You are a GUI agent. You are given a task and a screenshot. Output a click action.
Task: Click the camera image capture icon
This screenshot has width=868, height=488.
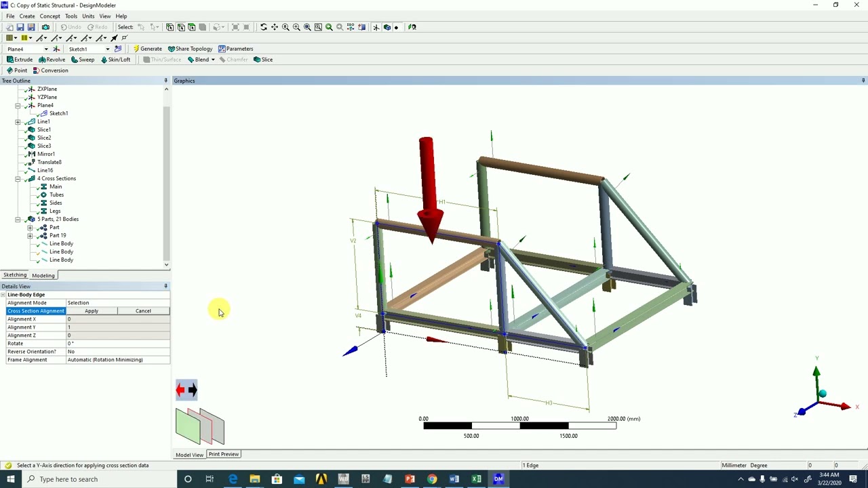(45, 27)
